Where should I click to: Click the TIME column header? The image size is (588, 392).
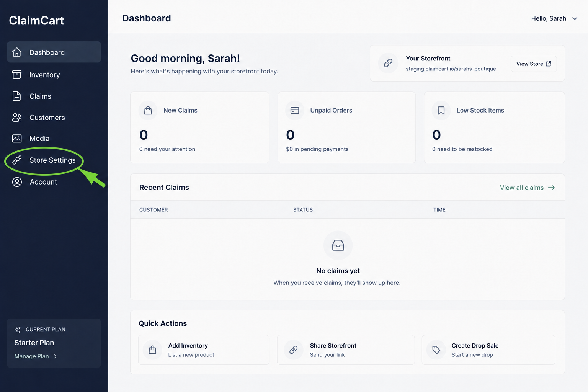click(439, 210)
